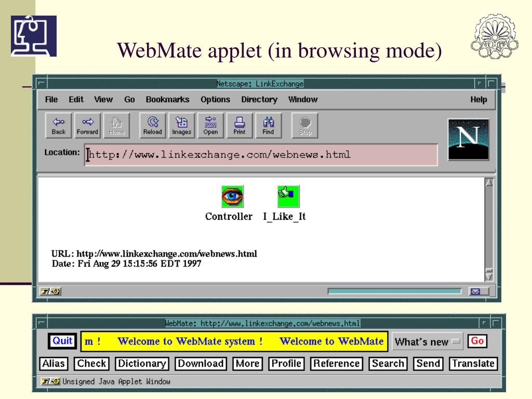Click the Reference button

pyautogui.click(x=337, y=363)
